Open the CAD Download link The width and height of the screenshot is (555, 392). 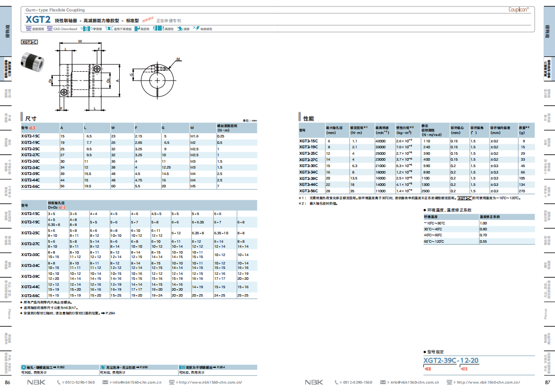pyautogui.click(x=65, y=29)
